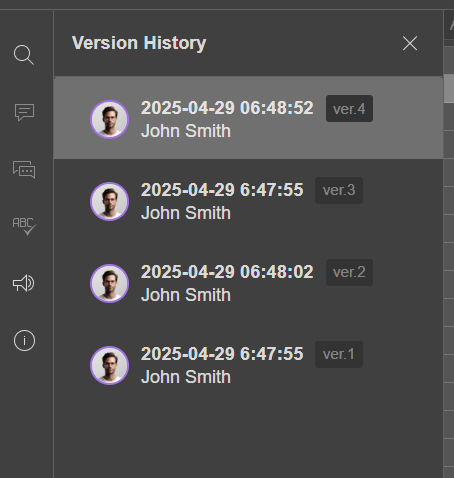This screenshot has width=454, height=478.
Task: Open the Chat panel icon
Action: click(24, 169)
